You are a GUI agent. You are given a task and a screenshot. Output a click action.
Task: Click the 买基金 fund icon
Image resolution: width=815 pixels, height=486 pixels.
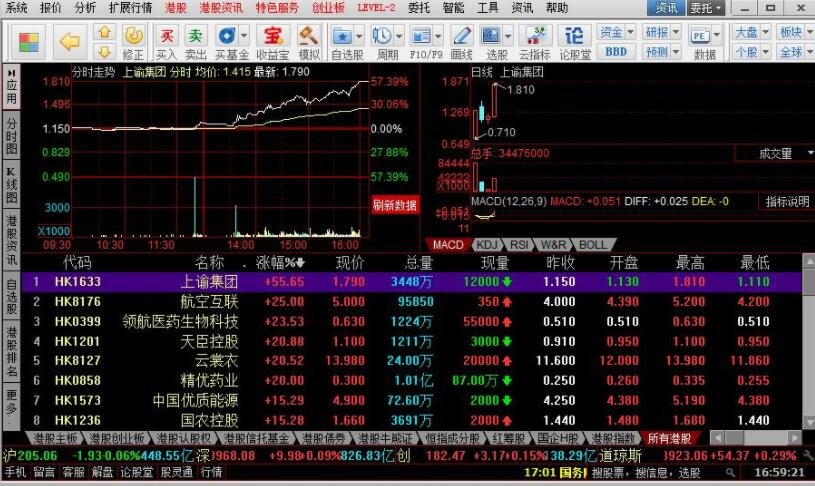point(227,35)
